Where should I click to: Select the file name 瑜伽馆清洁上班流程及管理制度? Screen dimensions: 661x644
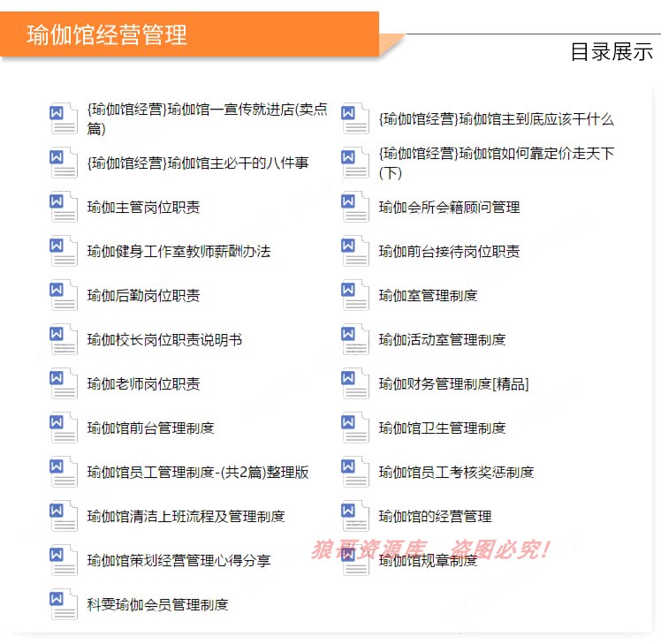coord(186,517)
